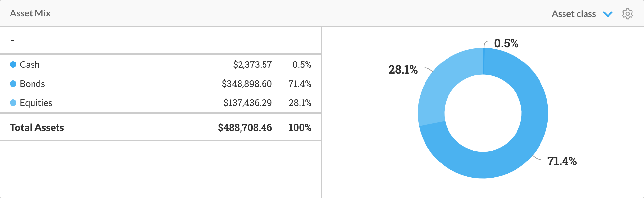Select the Equities row label

36,103
